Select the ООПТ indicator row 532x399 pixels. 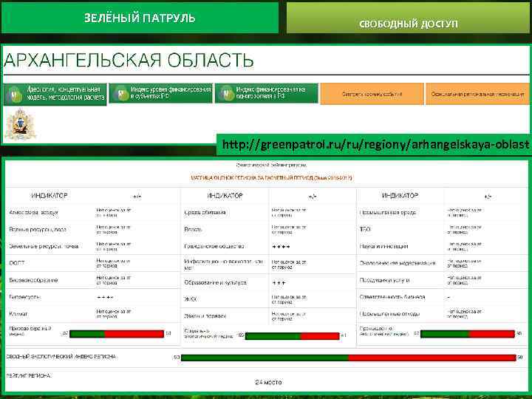coord(17,263)
